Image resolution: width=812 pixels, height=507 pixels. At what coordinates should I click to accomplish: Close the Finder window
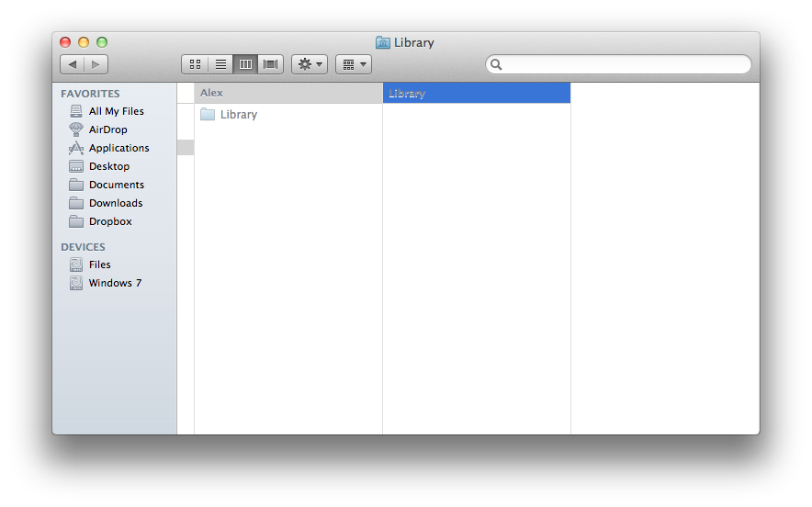65,42
